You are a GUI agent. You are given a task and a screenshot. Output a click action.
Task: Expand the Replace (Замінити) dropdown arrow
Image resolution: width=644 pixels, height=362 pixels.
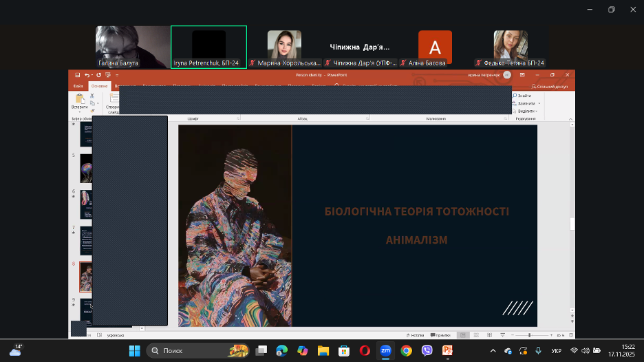(x=539, y=103)
